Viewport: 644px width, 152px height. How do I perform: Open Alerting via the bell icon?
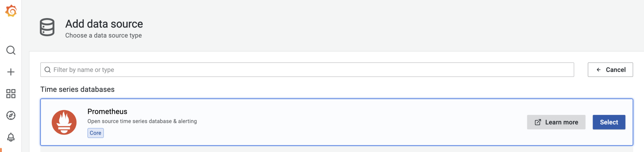pyautogui.click(x=11, y=137)
